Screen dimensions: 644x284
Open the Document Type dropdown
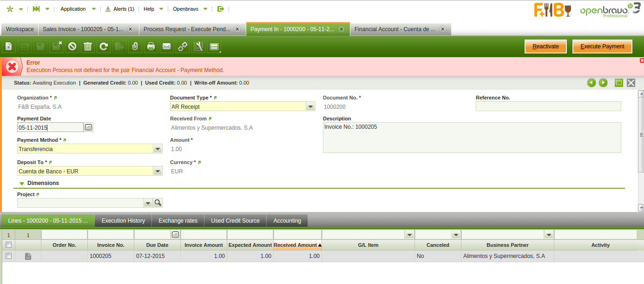click(311, 107)
